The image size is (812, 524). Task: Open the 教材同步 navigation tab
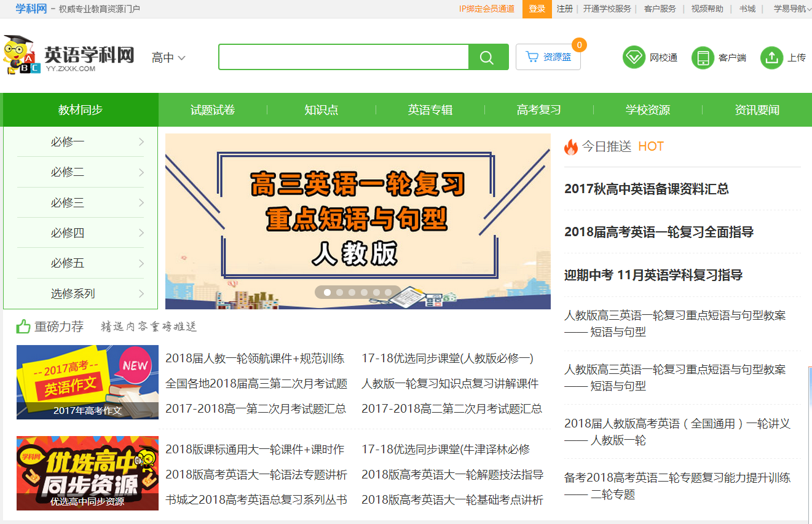click(x=81, y=110)
